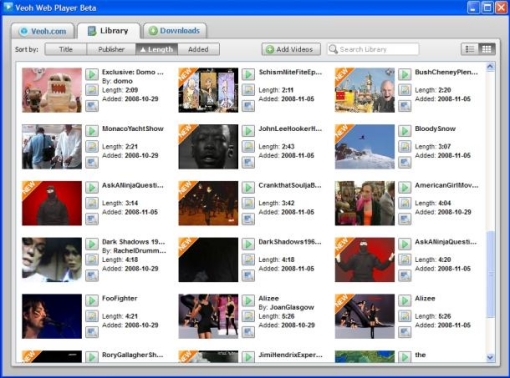Click the Add Videos button

(x=291, y=49)
